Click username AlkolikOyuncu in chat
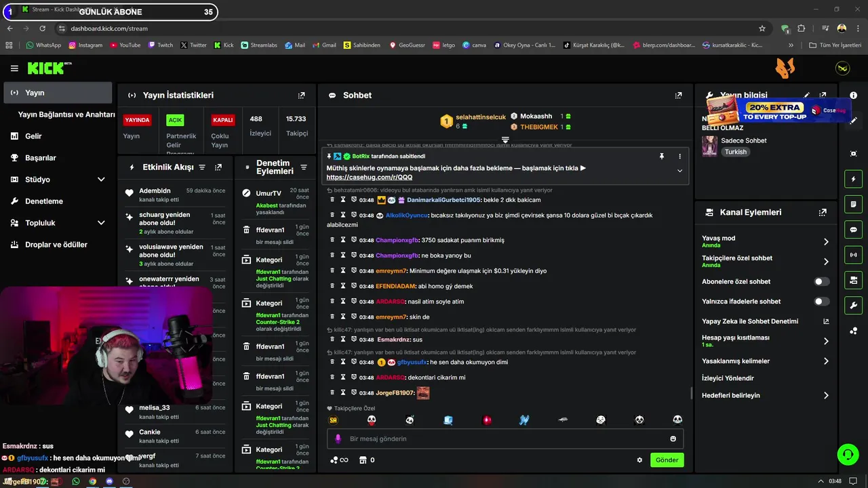The width and height of the screenshot is (868, 488). (x=407, y=216)
